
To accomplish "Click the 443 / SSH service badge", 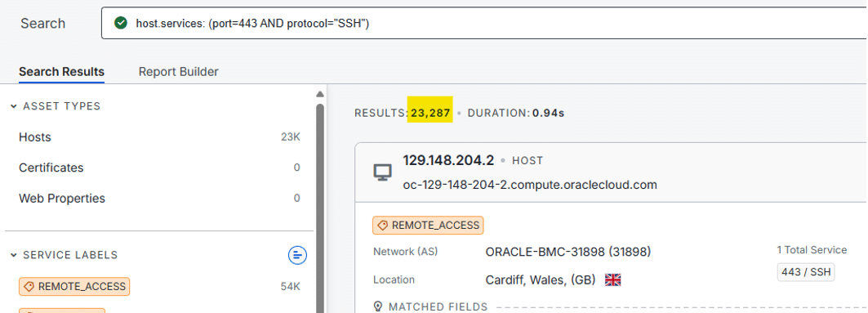I will click(x=805, y=272).
